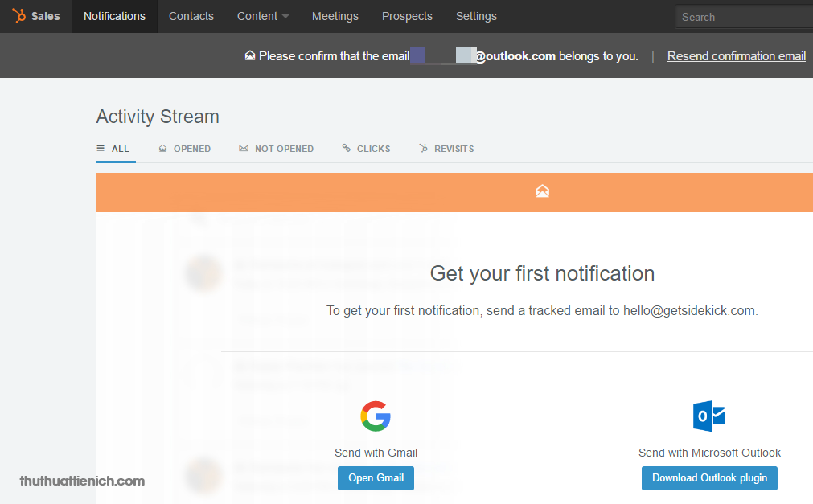Click the Open Gmail button
The height and width of the screenshot is (504, 813).
[376, 478]
